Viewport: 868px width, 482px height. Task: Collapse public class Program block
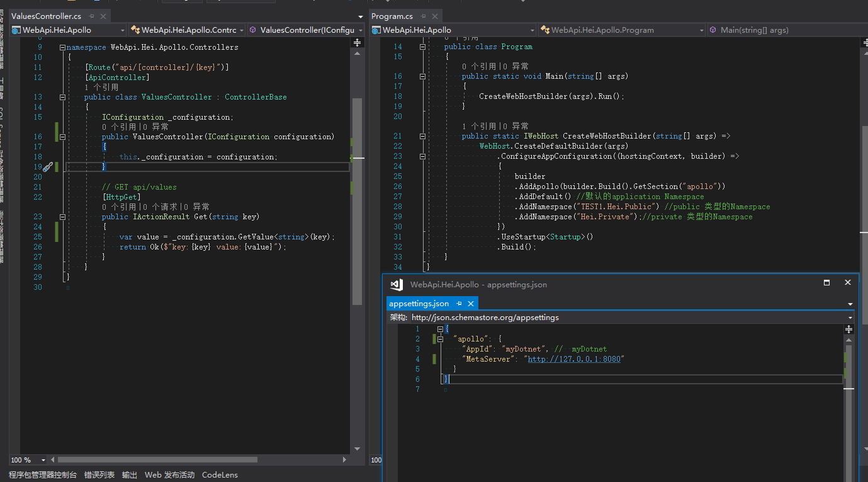(422, 47)
